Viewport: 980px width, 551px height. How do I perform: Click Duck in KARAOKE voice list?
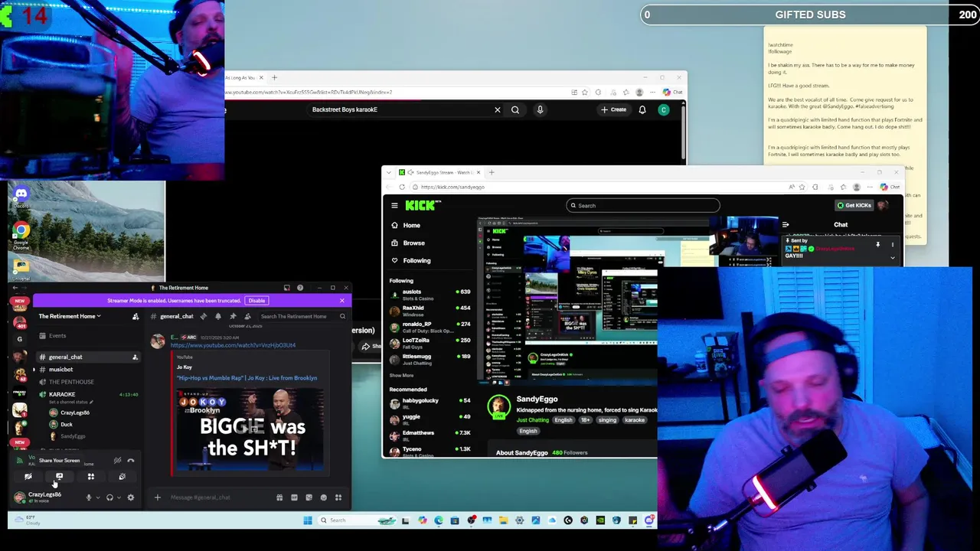[67, 425]
